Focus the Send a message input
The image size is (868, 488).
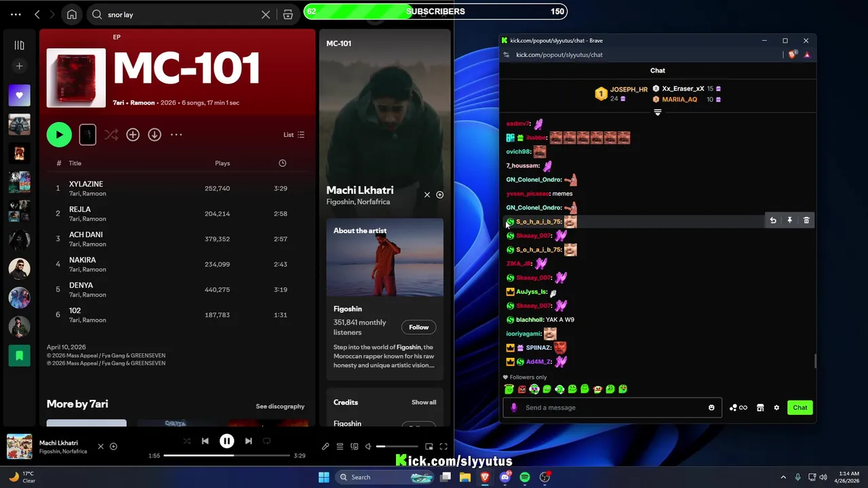[x=612, y=407]
